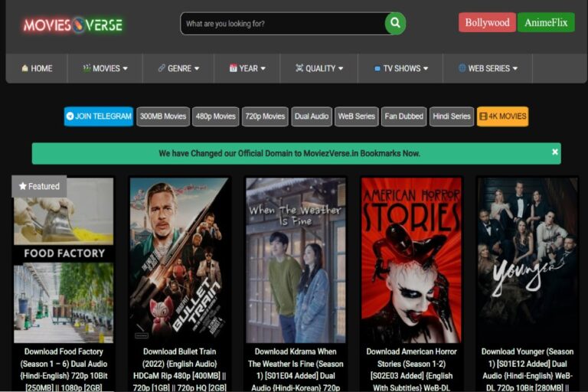Open the YEAR menu label
The width and height of the screenshot is (588, 392).
[x=249, y=68]
